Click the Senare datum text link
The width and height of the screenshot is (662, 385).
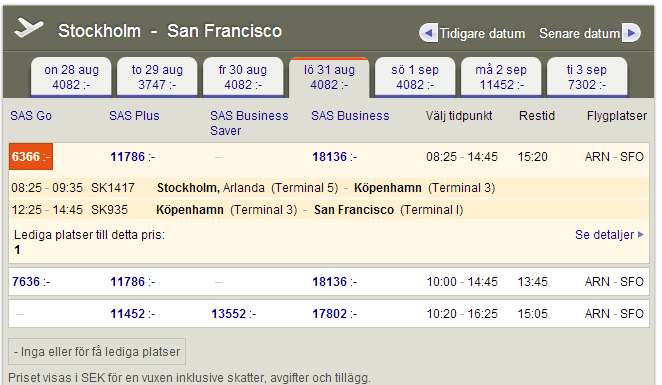click(x=579, y=33)
